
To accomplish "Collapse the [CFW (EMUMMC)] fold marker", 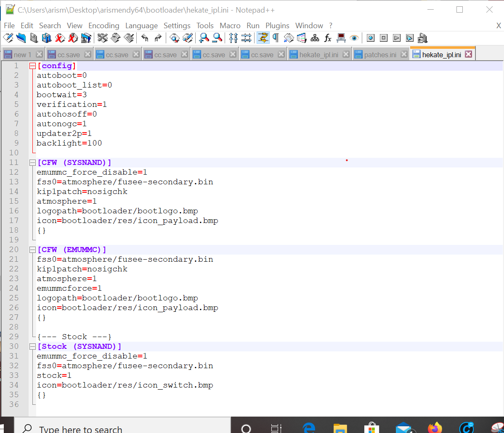I will pyautogui.click(x=32, y=250).
